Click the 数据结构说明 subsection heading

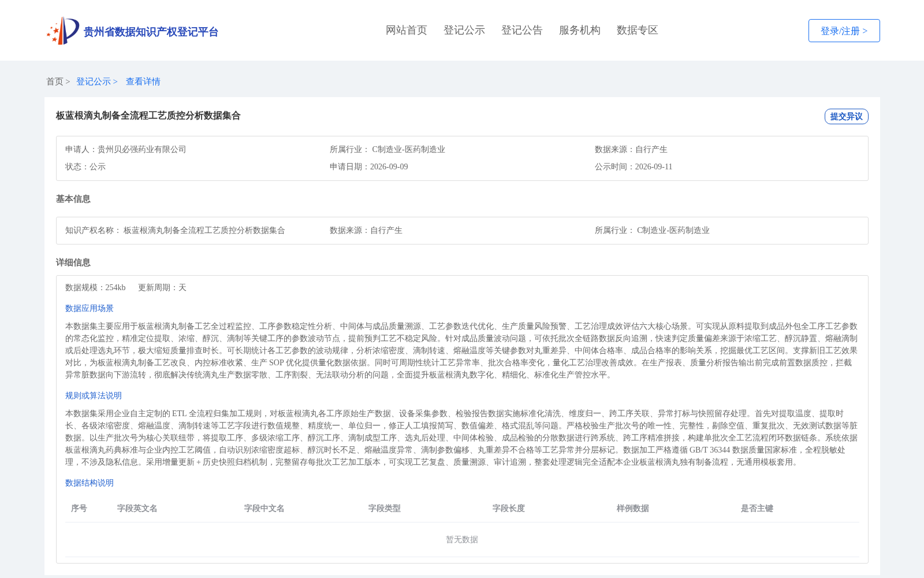[90, 483]
